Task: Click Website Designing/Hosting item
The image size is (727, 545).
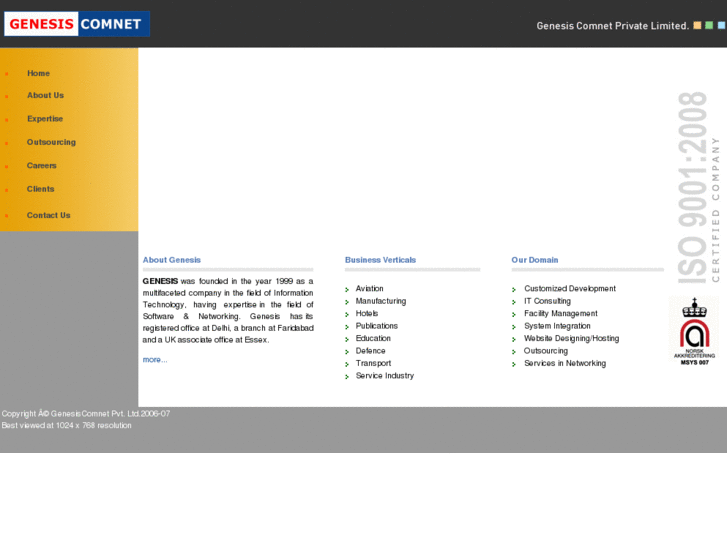Action: pos(572,339)
